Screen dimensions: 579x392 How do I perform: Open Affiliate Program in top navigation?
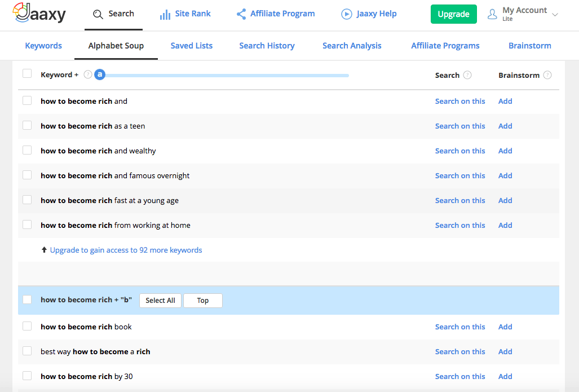click(x=276, y=14)
